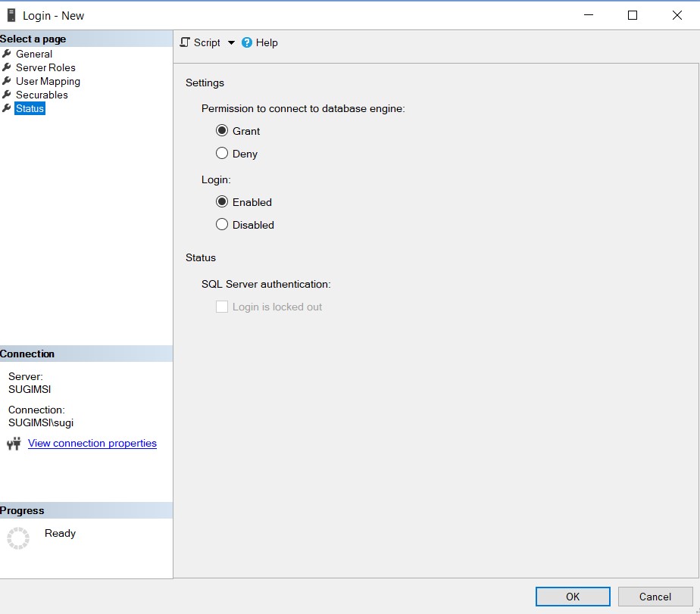Screen dimensions: 700x614
Task: Select the Enabled login option
Action: coord(222,202)
